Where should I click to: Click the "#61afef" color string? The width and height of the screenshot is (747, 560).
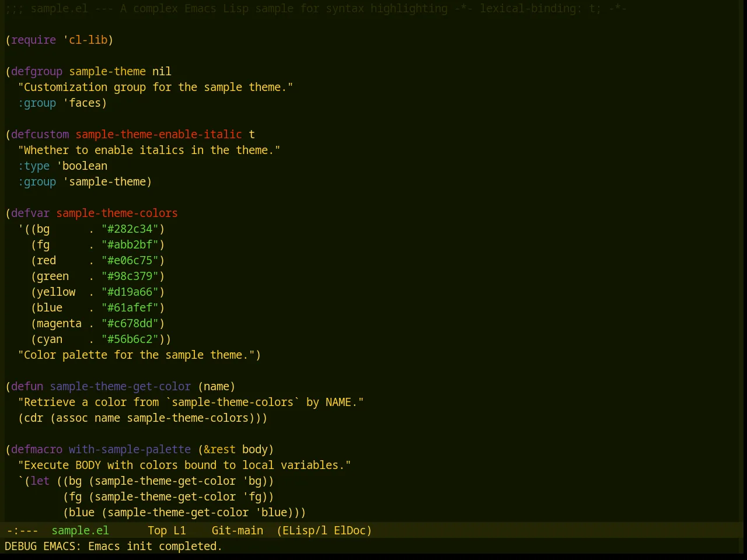[130, 307]
